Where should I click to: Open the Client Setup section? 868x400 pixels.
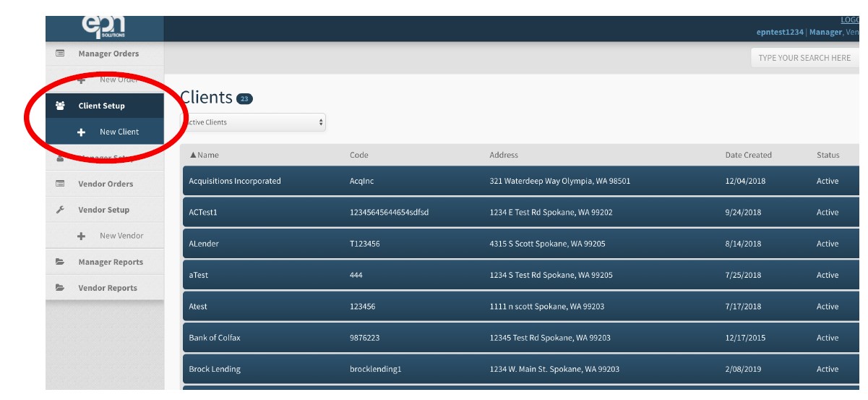pos(105,106)
